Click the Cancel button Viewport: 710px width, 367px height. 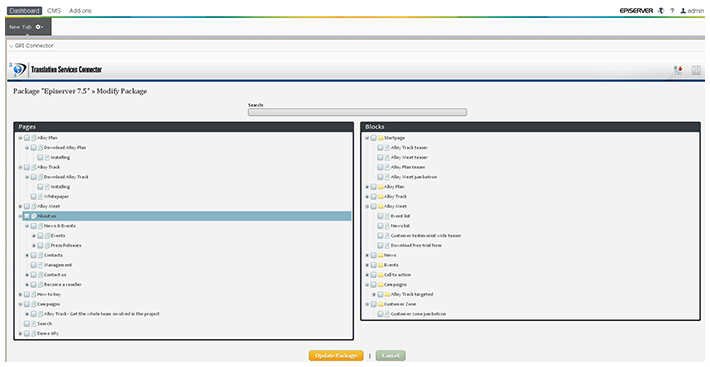(390, 356)
